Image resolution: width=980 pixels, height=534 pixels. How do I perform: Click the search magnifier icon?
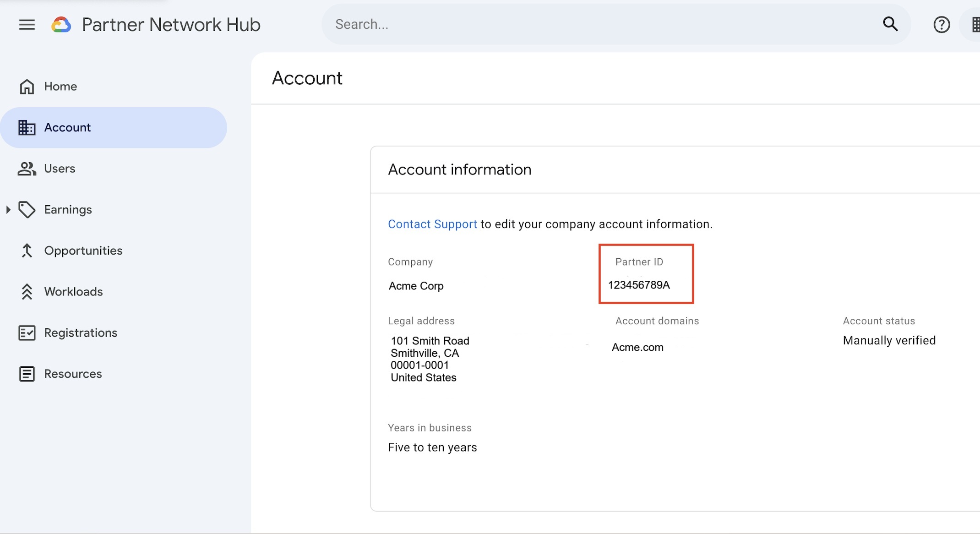[x=890, y=24]
